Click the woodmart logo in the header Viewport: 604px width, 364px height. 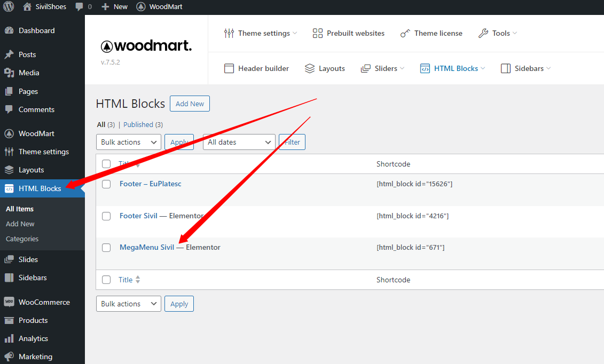click(146, 46)
